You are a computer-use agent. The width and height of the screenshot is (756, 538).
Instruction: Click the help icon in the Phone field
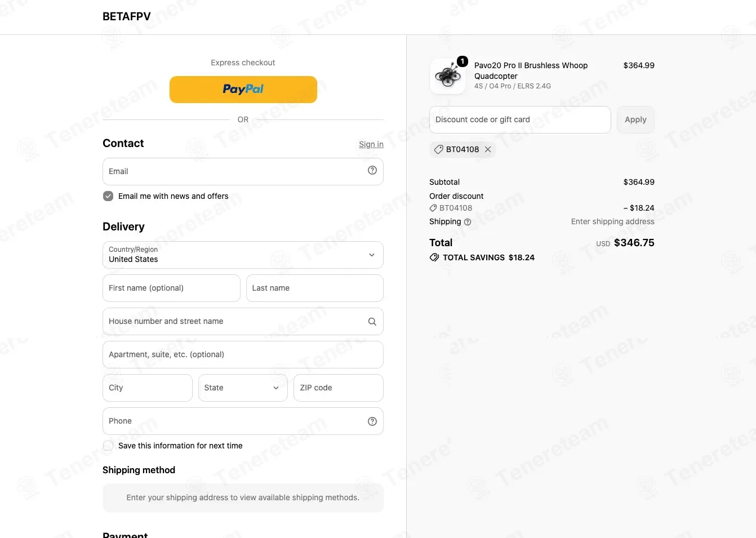coord(372,421)
